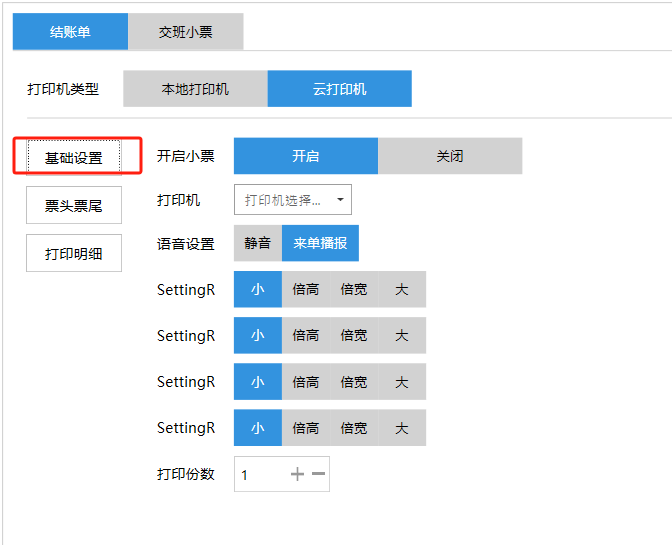Turn off receipts with 关闭

[450, 156]
